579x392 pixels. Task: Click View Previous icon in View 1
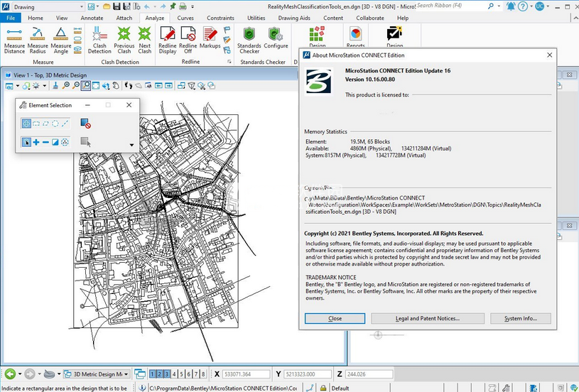158,86
